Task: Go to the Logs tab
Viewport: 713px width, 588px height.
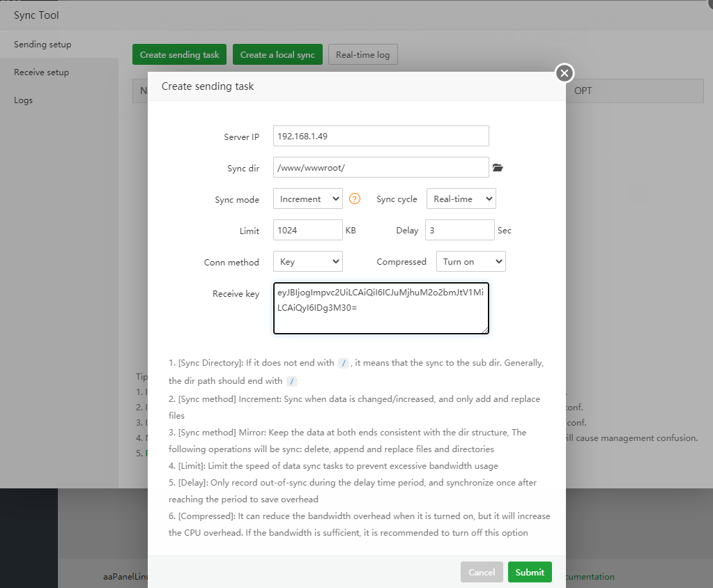Action: 24,100
